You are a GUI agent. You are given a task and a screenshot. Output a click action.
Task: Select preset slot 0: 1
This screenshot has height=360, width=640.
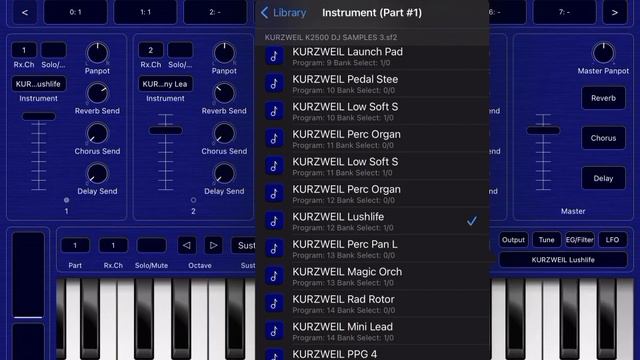coord(76,12)
